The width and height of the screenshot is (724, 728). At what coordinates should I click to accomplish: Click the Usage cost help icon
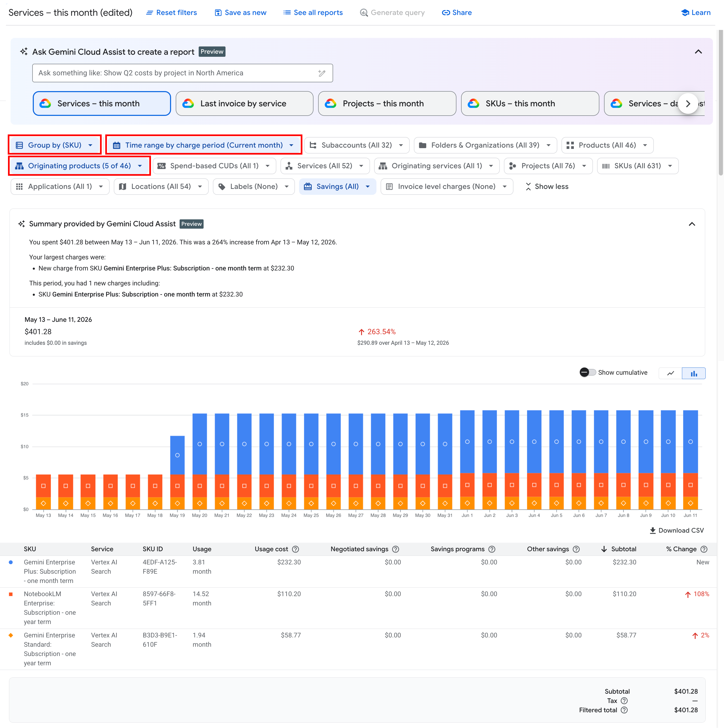[x=296, y=549]
